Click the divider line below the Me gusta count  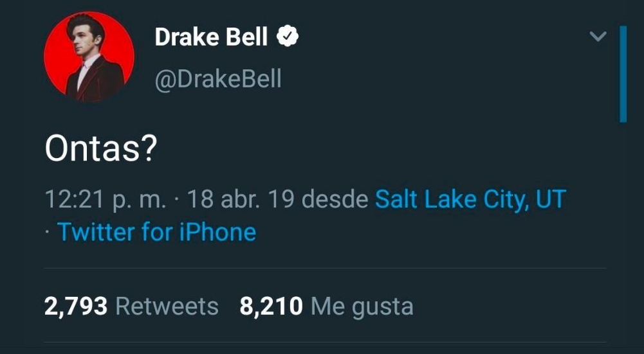point(325,342)
